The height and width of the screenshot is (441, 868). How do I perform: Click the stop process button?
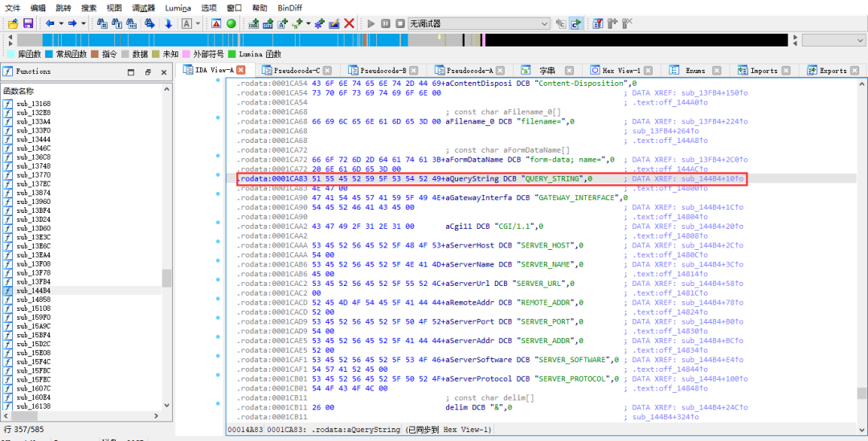400,24
